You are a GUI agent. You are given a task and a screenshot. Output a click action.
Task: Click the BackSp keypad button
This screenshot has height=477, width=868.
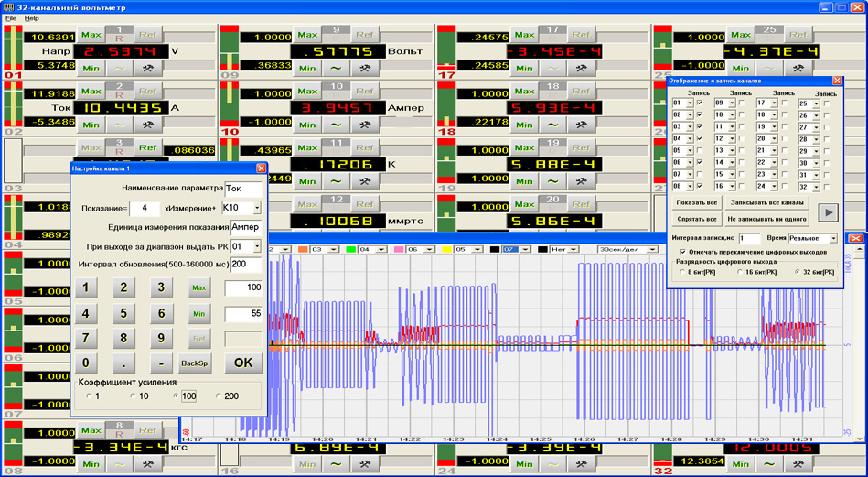[194, 363]
